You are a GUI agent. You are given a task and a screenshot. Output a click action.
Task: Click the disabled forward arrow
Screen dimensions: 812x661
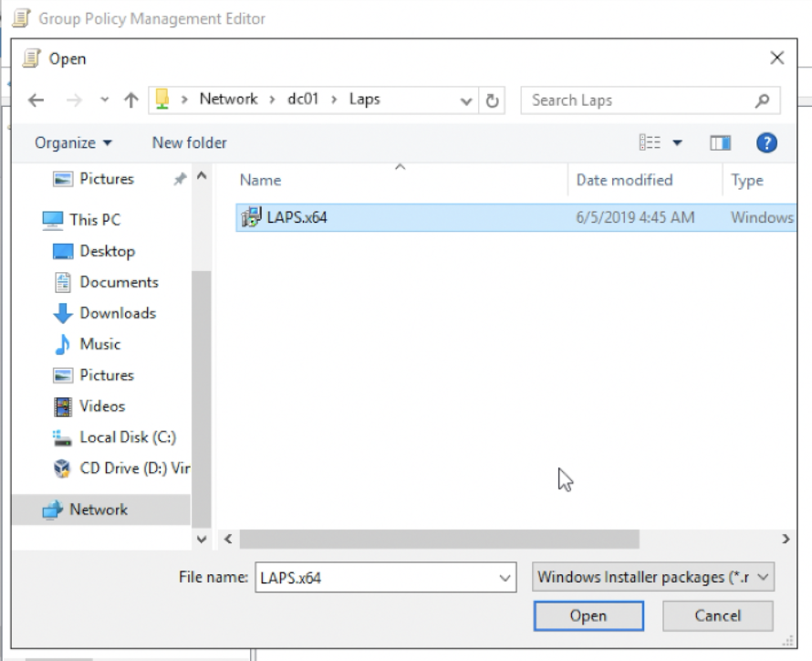(x=74, y=100)
